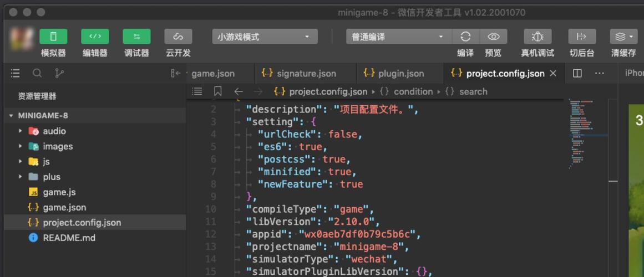Click the "appid" value wx0aeb7df0b79c5b6c

pos(357,234)
